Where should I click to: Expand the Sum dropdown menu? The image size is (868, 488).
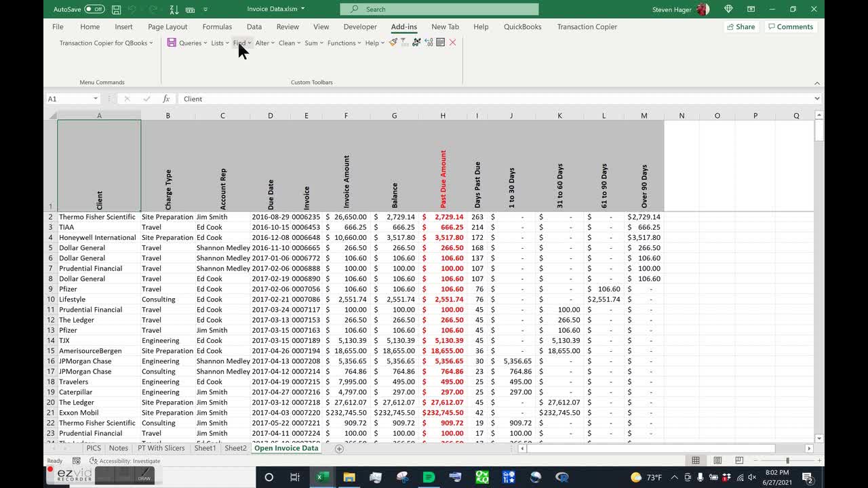point(314,43)
